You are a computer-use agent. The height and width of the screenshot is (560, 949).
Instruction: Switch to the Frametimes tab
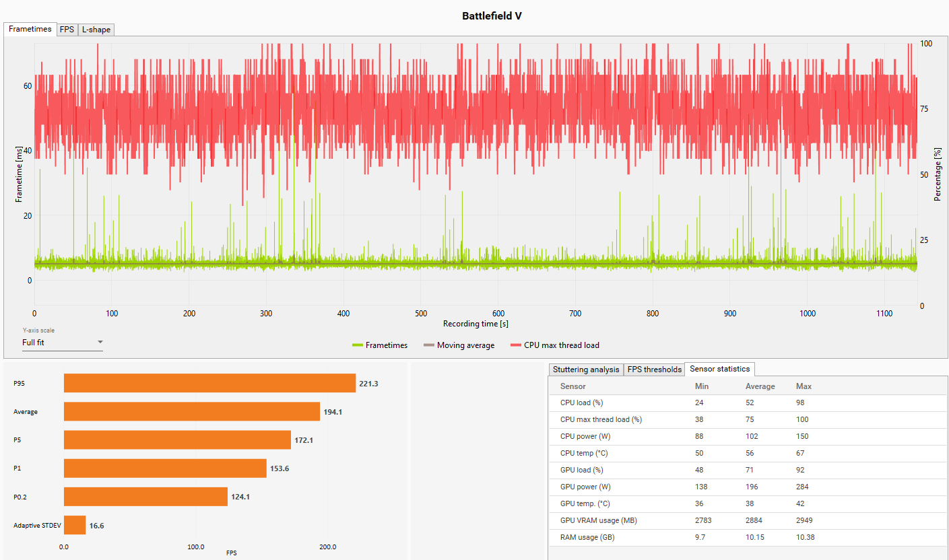[x=30, y=29]
